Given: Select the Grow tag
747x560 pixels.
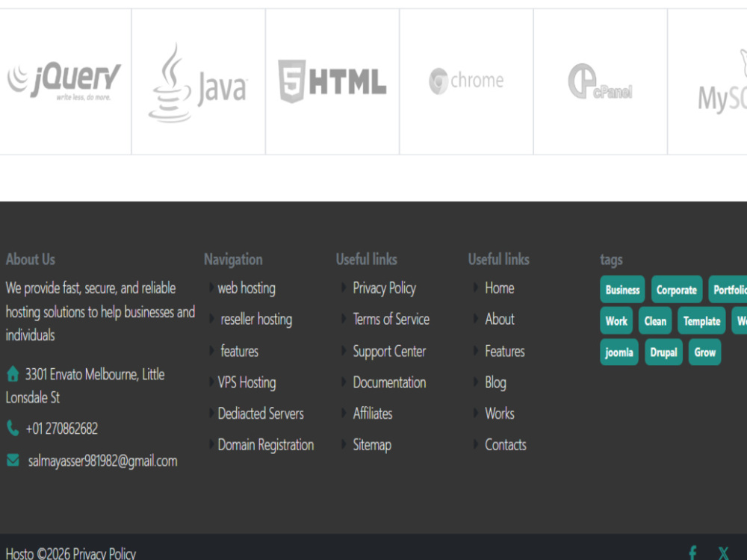Looking at the screenshot, I should click(x=704, y=352).
